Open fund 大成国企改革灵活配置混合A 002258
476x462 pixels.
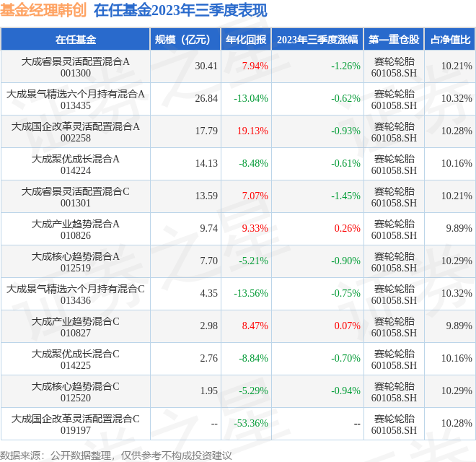coord(76,131)
